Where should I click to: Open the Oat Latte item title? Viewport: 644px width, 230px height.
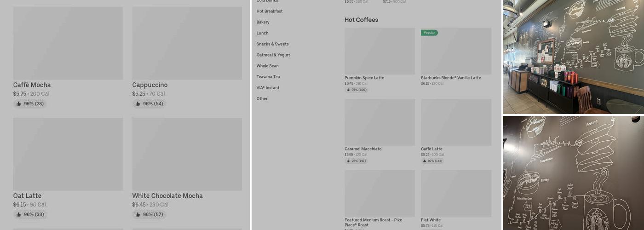(x=27, y=196)
